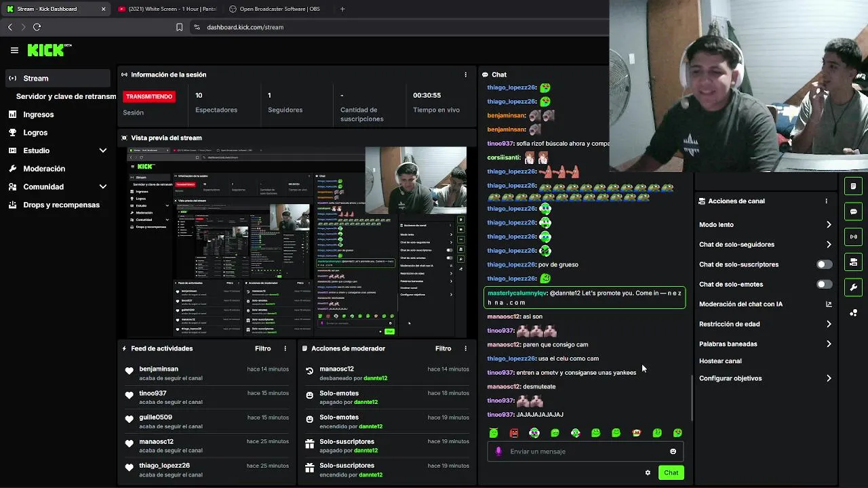
Task: Expand the Estudio sidebar section
Action: [103, 150]
